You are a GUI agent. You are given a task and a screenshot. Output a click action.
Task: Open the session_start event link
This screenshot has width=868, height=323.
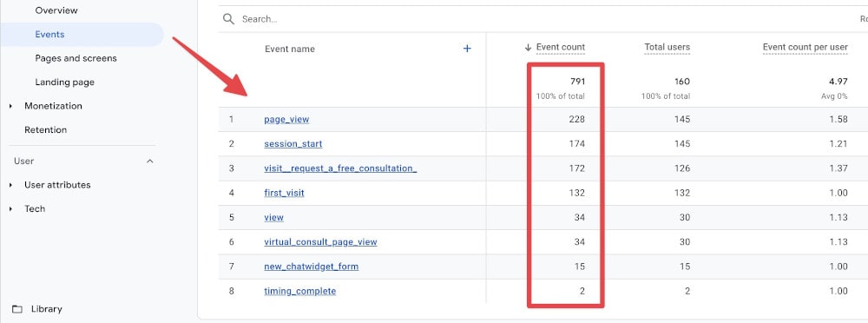[293, 144]
